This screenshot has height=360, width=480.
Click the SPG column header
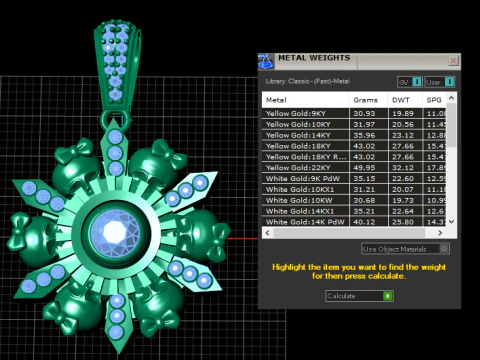point(434,100)
